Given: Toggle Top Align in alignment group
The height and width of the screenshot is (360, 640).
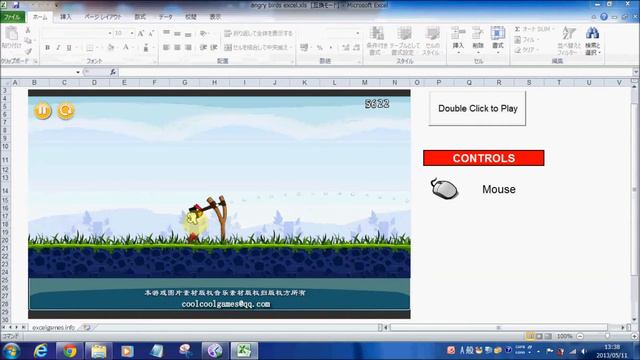Looking at the screenshot, I should [167, 33].
